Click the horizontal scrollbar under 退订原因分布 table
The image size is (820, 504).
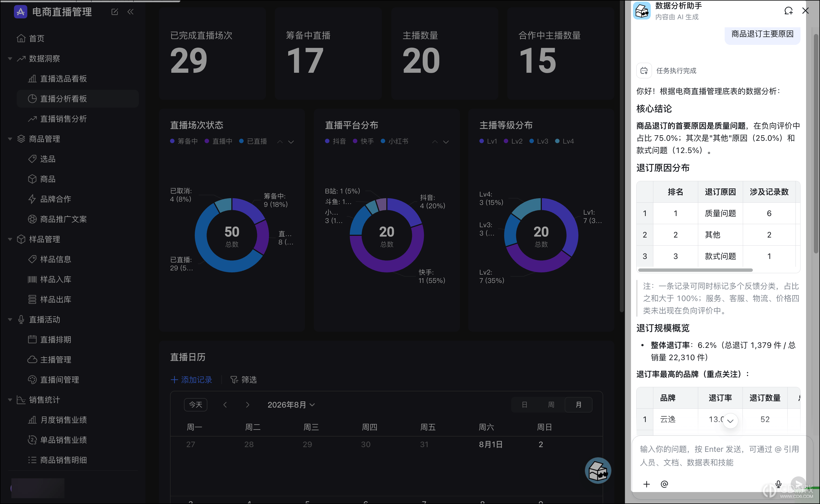(x=695, y=270)
